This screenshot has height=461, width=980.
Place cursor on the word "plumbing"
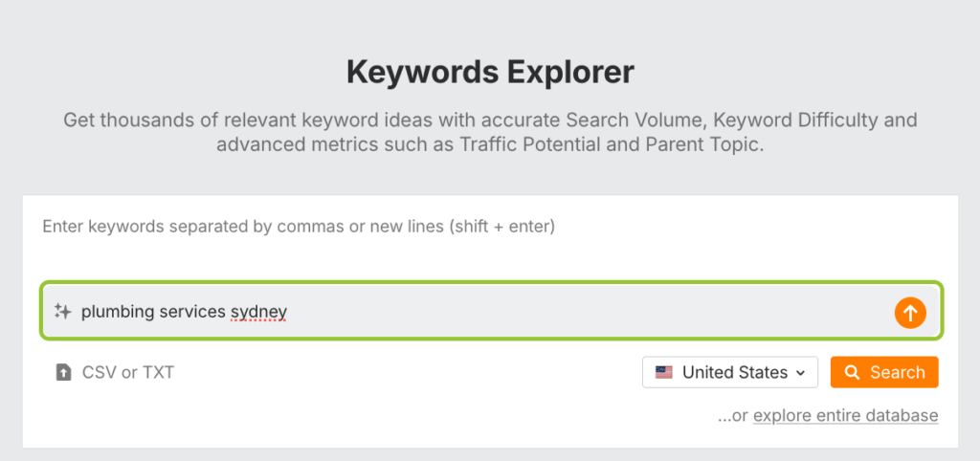115,312
